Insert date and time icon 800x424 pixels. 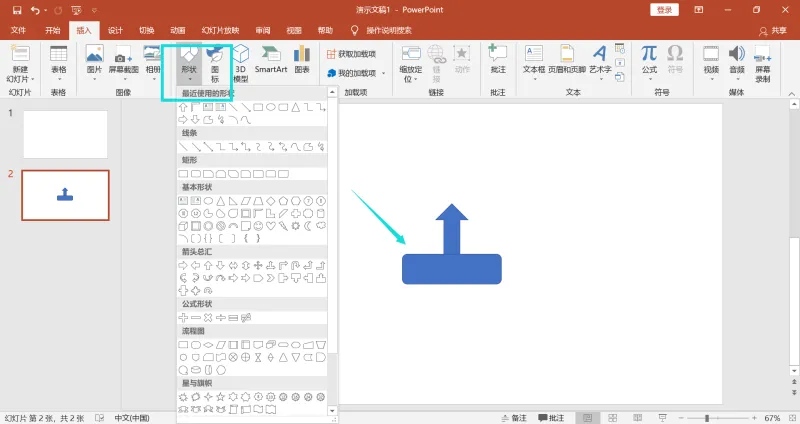pos(620,48)
